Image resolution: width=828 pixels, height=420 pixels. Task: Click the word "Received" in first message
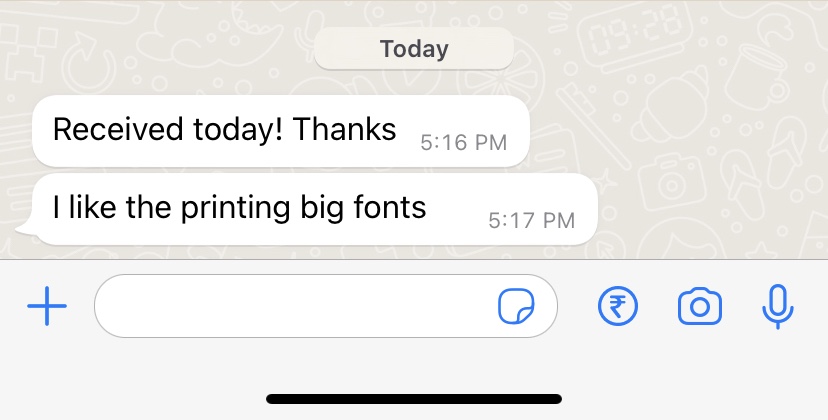pyautogui.click(x=118, y=129)
